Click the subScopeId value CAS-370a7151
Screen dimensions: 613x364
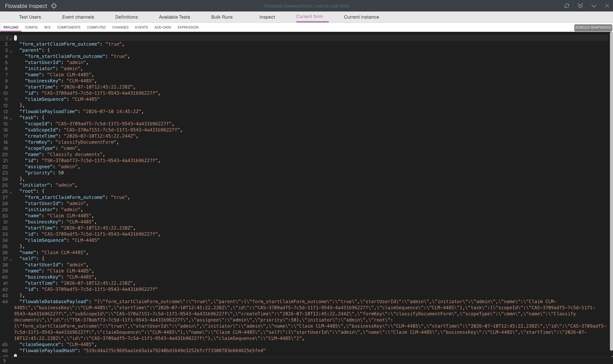point(122,130)
